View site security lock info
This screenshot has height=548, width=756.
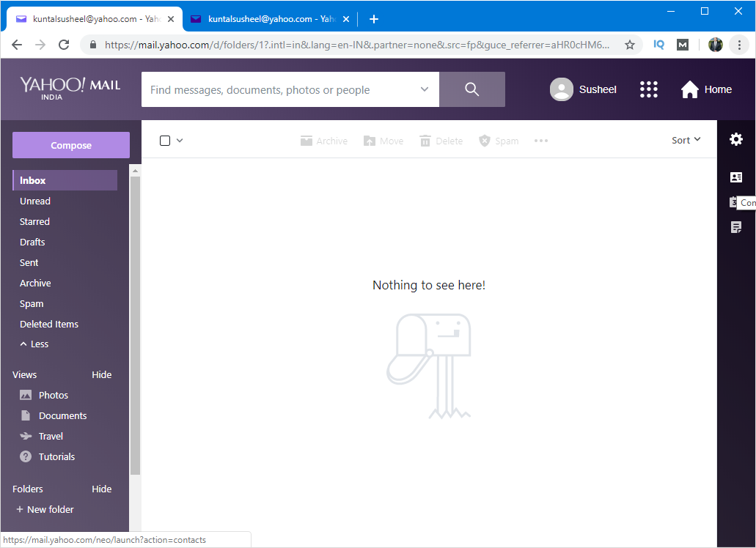pyautogui.click(x=94, y=45)
